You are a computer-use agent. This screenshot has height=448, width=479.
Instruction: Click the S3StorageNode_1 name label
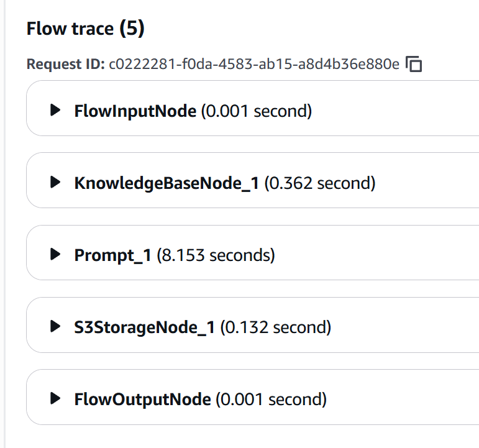[x=144, y=327]
